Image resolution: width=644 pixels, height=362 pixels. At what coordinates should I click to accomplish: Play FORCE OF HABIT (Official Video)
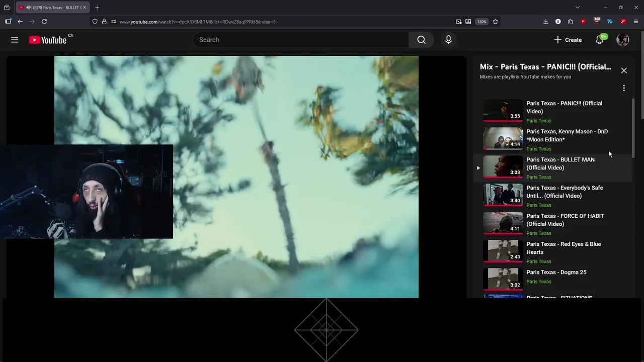click(565, 220)
